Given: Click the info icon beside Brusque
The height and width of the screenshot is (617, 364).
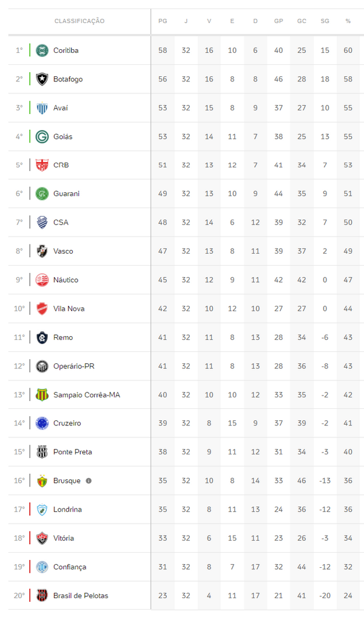Looking at the screenshot, I should [x=89, y=480].
